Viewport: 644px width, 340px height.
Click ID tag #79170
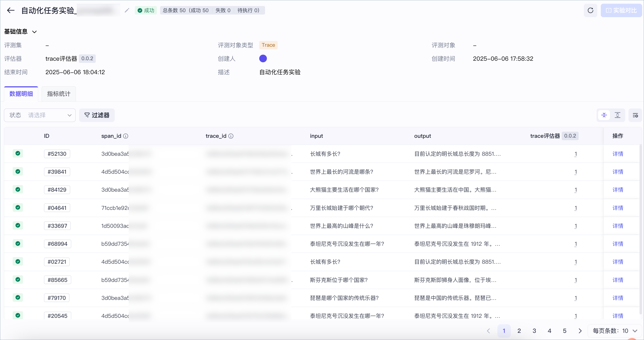pos(57,298)
